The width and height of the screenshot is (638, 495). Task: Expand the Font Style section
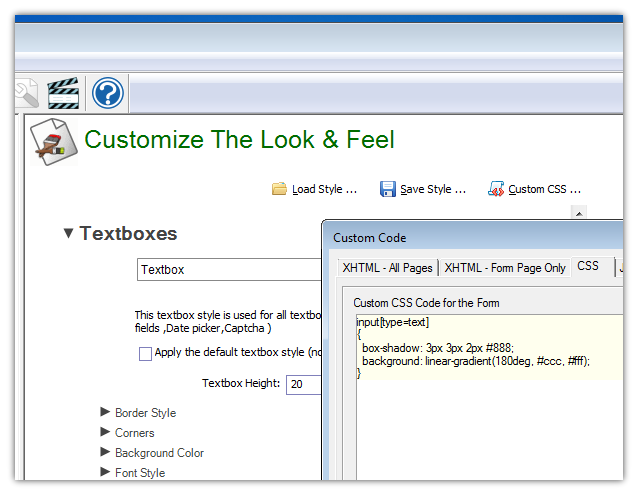[105, 472]
